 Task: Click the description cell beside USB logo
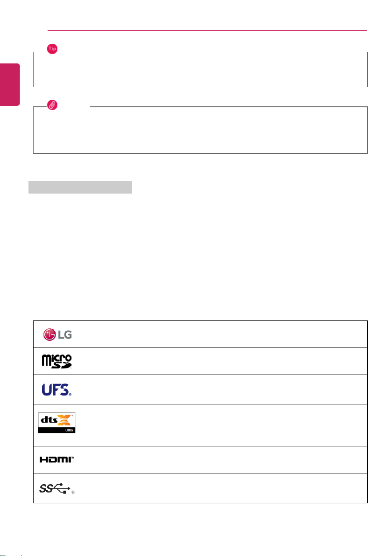224,488
